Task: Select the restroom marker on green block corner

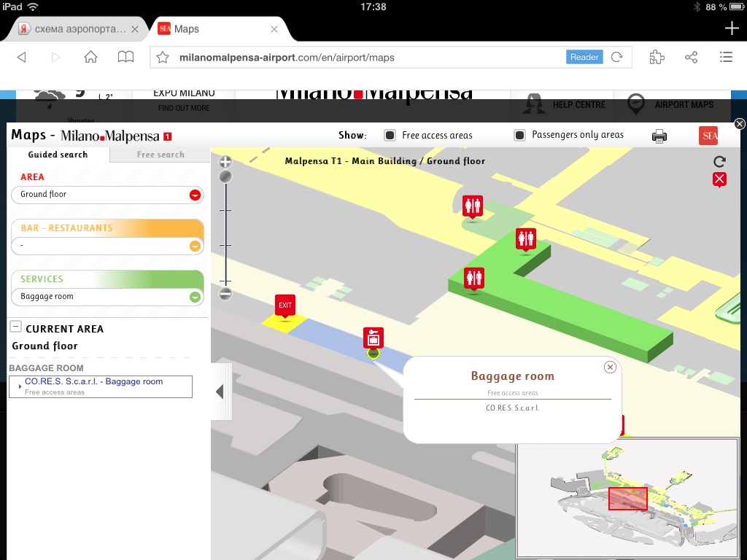Action: tap(526, 239)
